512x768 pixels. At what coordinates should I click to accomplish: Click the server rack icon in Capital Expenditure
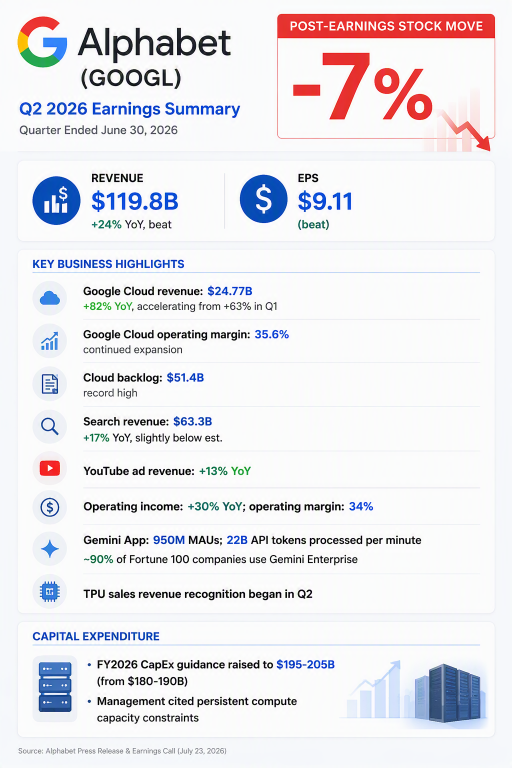[55, 688]
